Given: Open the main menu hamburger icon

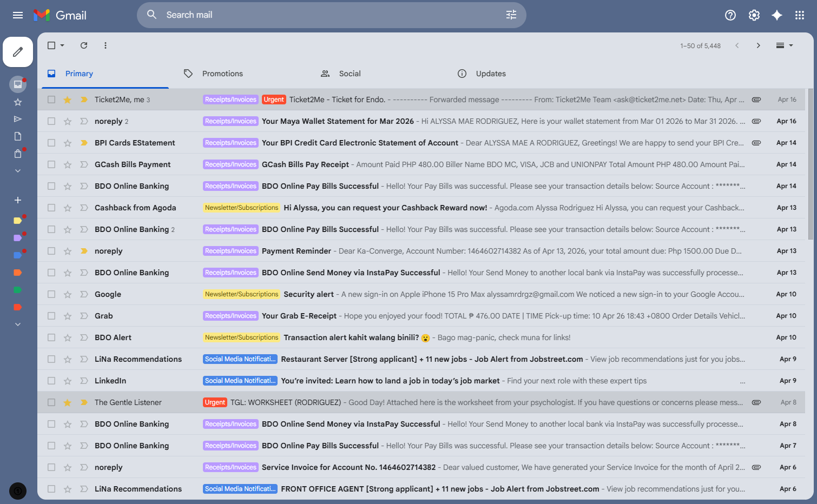Looking at the screenshot, I should 18,15.
